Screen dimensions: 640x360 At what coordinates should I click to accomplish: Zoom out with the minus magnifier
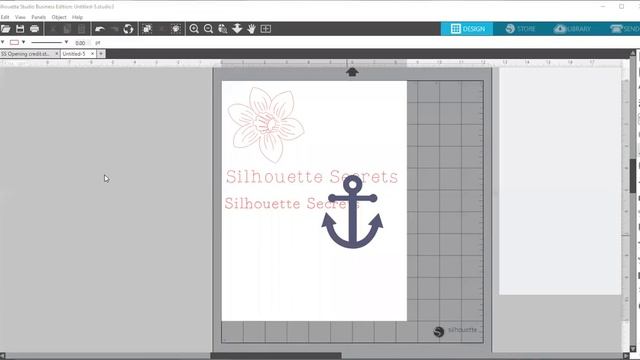click(x=208, y=29)
